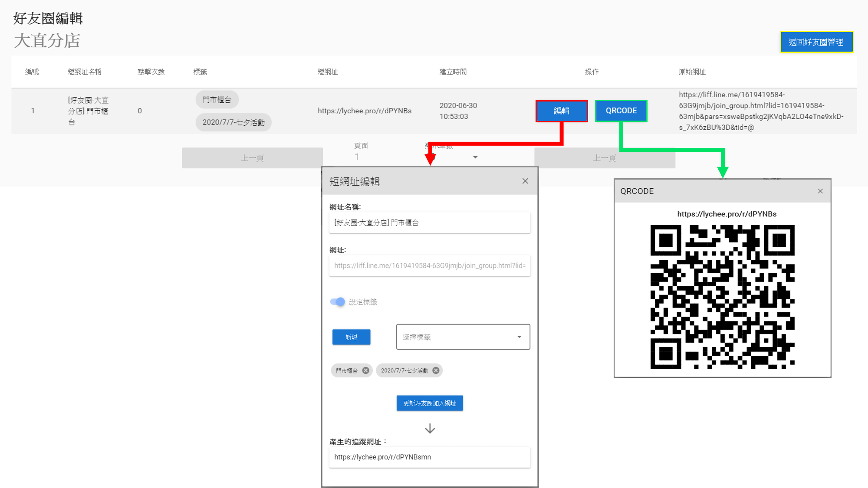This screenshot has height=488, width=868.
Task: Open the dropdown arrow next to 選擇標籤
Action: [x=519, y=337]
